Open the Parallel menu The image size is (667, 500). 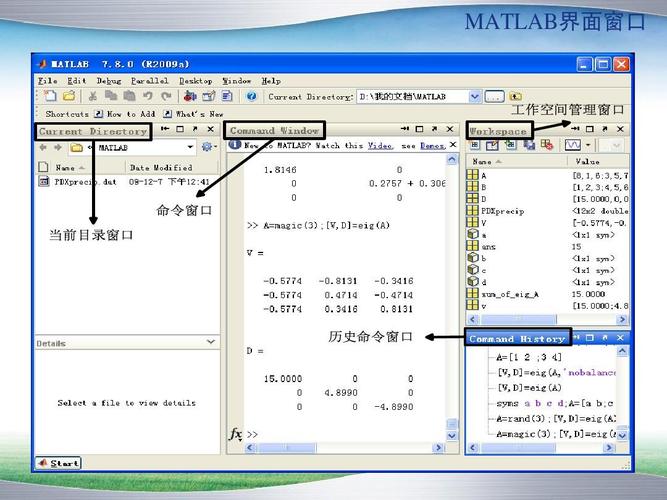150,81
